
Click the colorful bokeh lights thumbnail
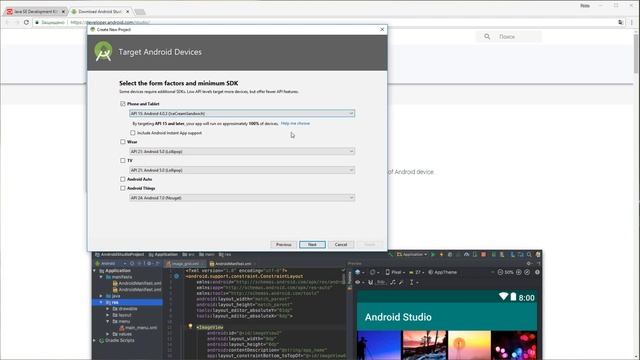[x=514, y=345]
